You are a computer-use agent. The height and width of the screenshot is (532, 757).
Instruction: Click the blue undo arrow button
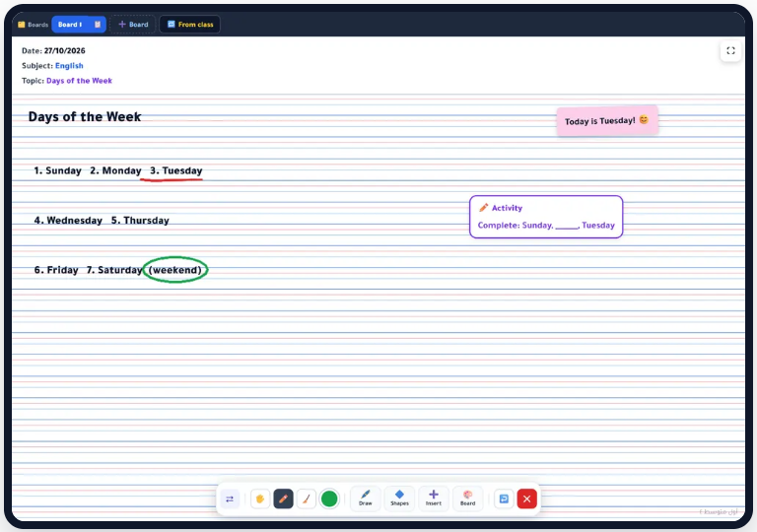[504, 499]
